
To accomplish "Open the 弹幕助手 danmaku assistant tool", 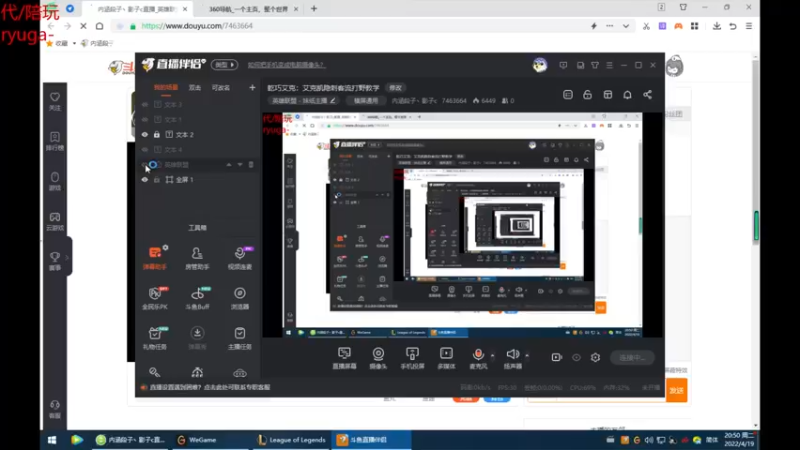I will [155, 258].
